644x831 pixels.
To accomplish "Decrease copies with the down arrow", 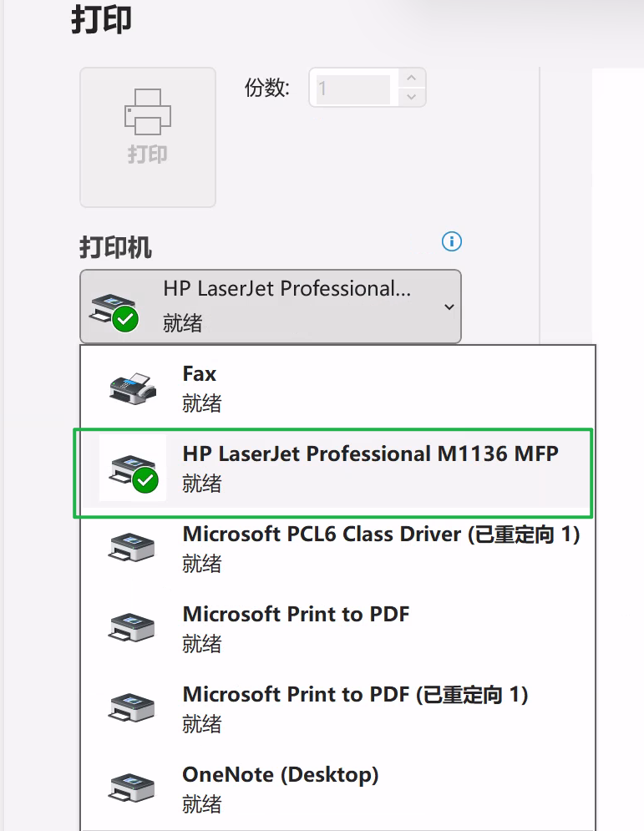I will (x=410, y=97).
